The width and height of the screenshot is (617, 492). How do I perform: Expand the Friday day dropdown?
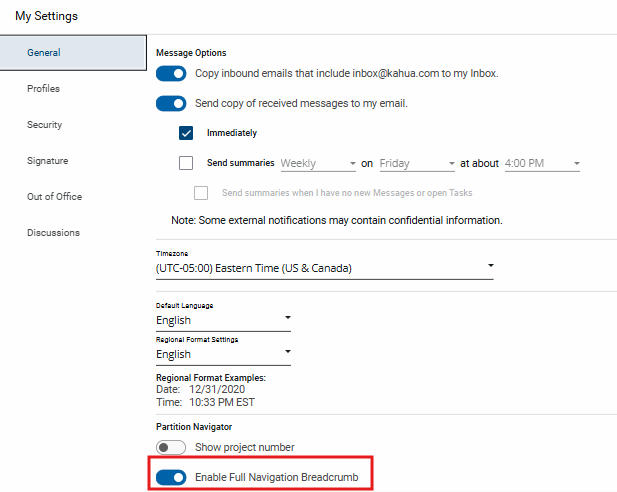click(x=417, y=163)
